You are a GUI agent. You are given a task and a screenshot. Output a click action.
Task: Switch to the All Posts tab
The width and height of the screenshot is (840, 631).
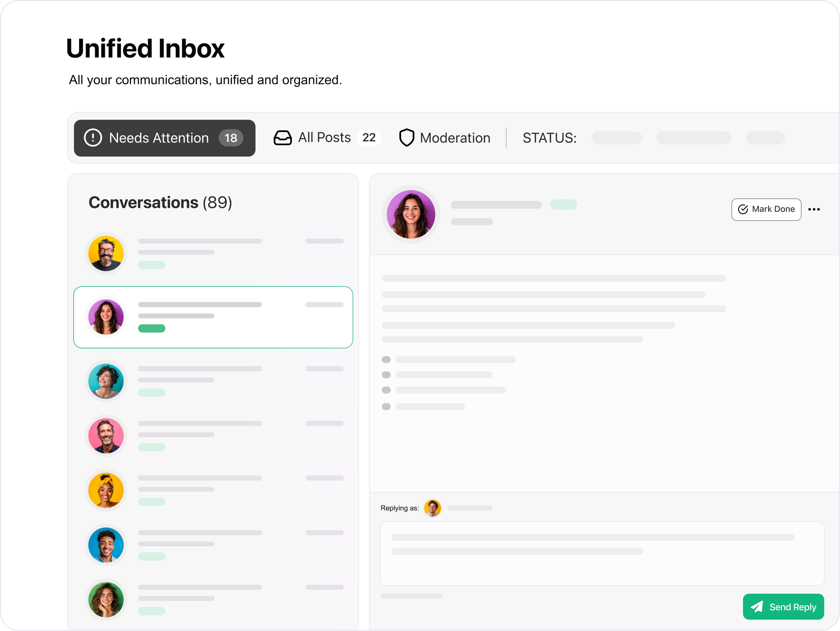328,138
